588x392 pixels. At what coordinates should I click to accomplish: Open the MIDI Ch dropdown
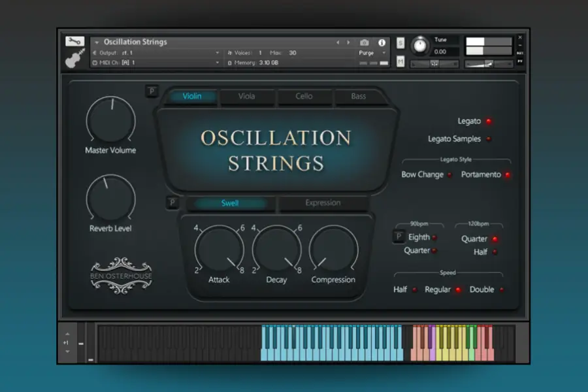[156, 63]
